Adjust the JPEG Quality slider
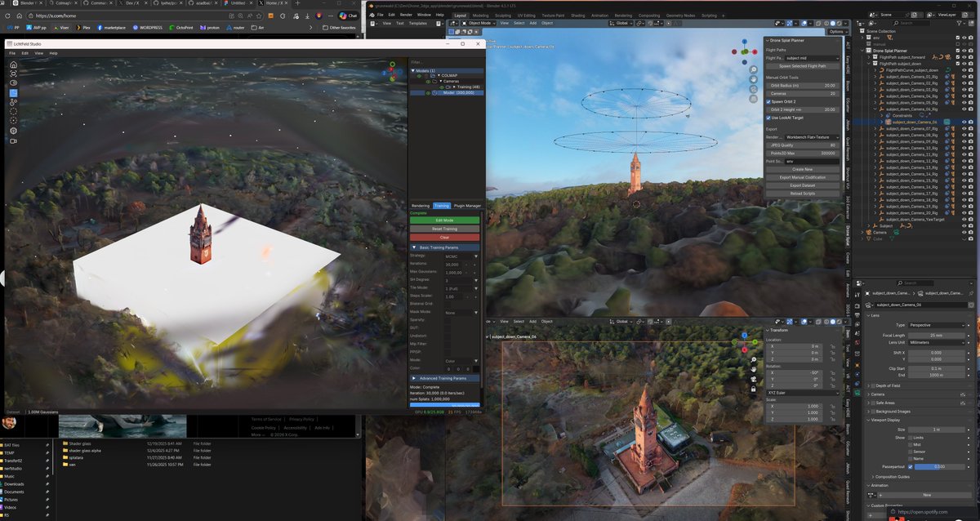This screenshot has width=980, height=521. (802, 145)
